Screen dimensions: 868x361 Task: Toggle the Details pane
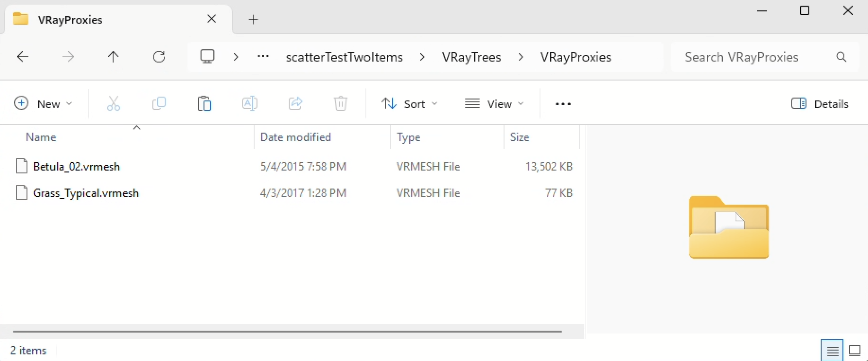coord(820,104)
